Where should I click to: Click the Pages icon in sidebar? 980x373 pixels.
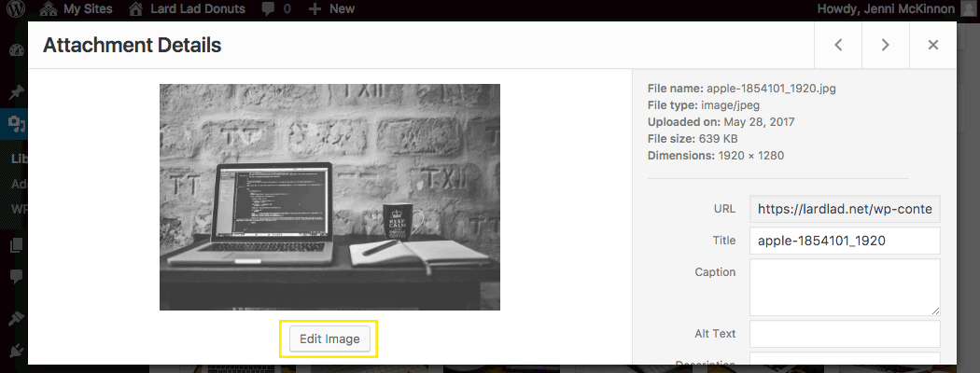pyautogui.click(x=17, y=245)
